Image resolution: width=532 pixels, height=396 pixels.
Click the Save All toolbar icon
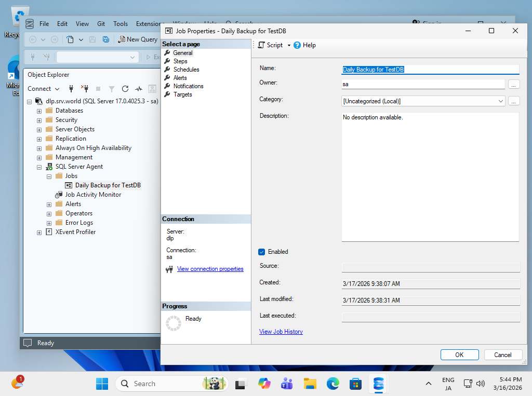coord(106,39)
